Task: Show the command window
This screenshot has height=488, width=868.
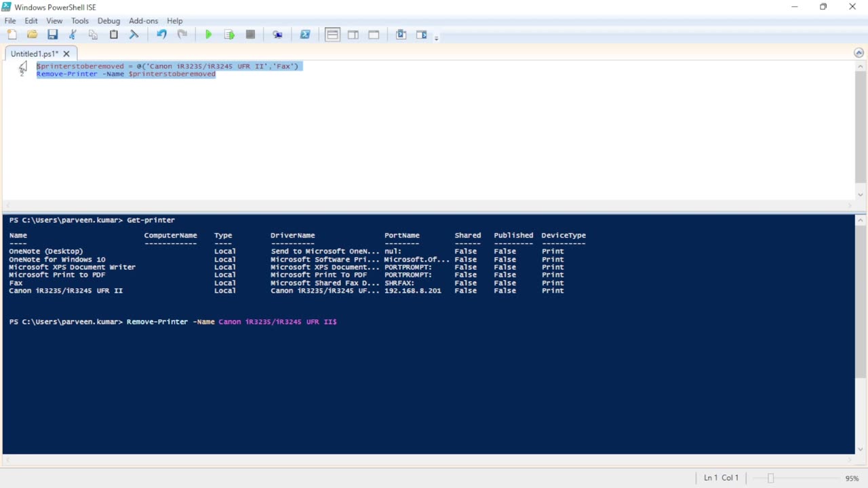Action: [401, 35]
